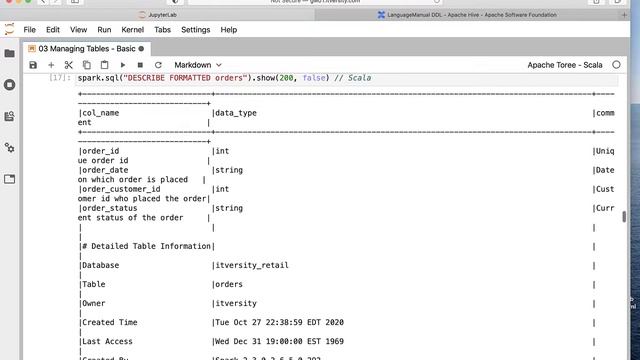Cut the selected cell with scissors icon
Viewport: 640px width, 360px height.
69,65
